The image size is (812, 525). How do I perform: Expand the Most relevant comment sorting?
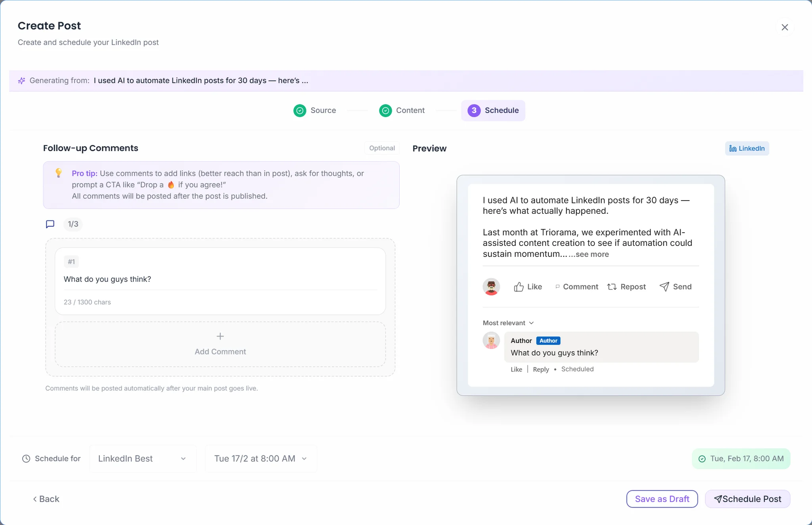(508, 323)
